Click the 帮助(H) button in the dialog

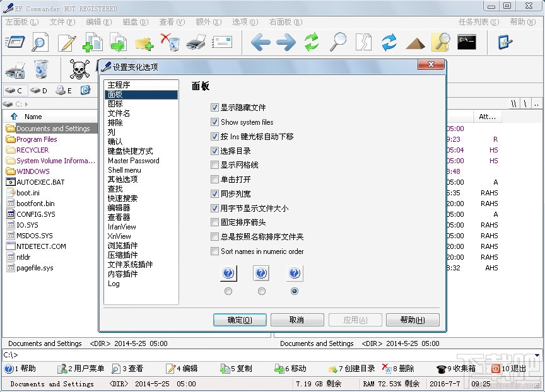coord(413,320)
